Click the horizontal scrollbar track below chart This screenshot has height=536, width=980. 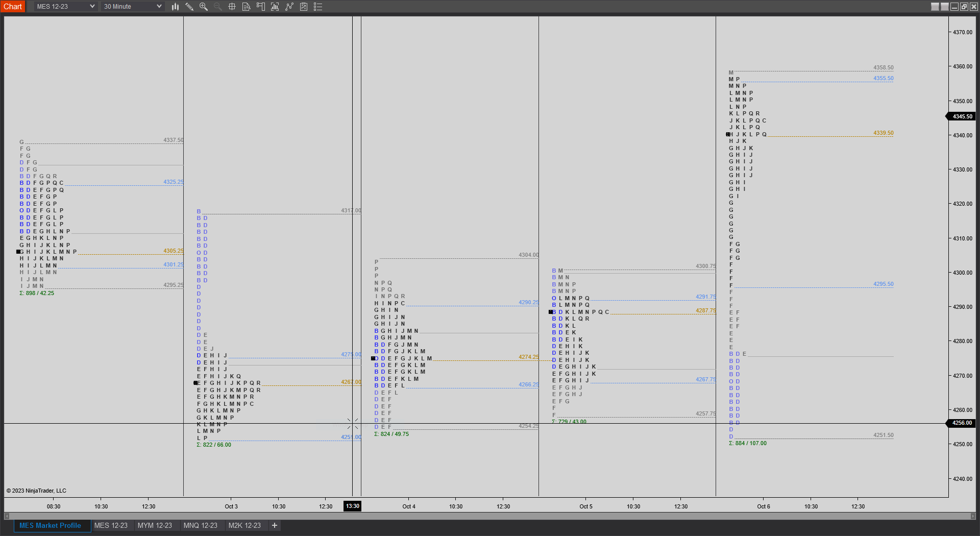point(490,516)
